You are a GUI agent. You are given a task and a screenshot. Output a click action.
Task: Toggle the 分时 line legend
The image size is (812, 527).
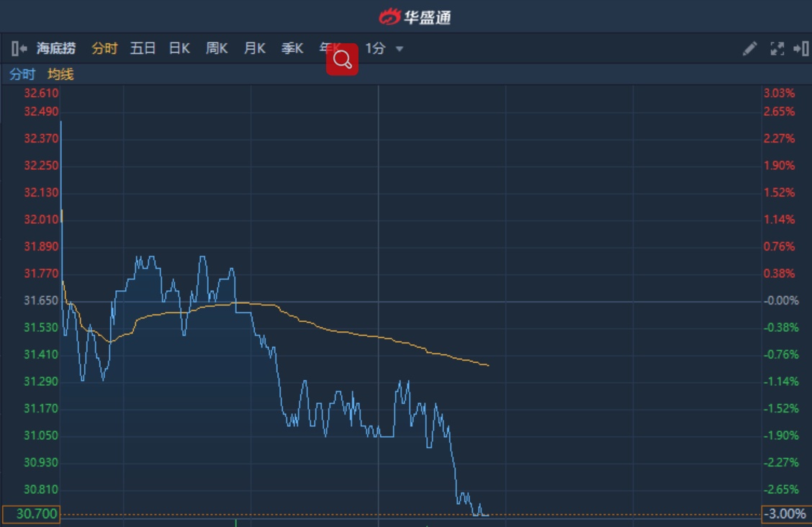tap(22, 74)
